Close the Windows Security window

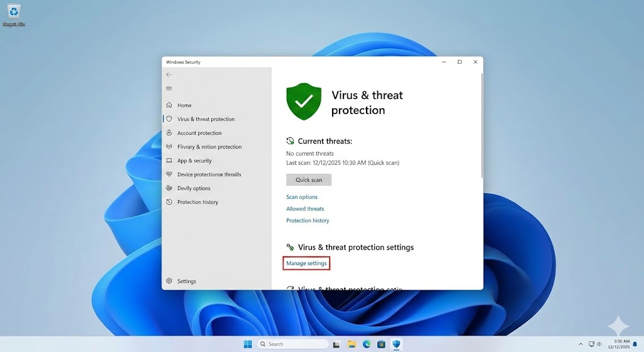[x=475, y=62]
